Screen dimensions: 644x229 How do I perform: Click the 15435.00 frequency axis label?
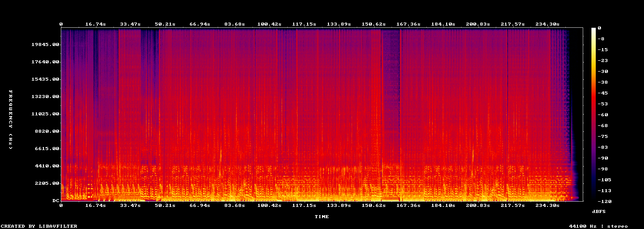pyautogui.click(x=45, y=79)
